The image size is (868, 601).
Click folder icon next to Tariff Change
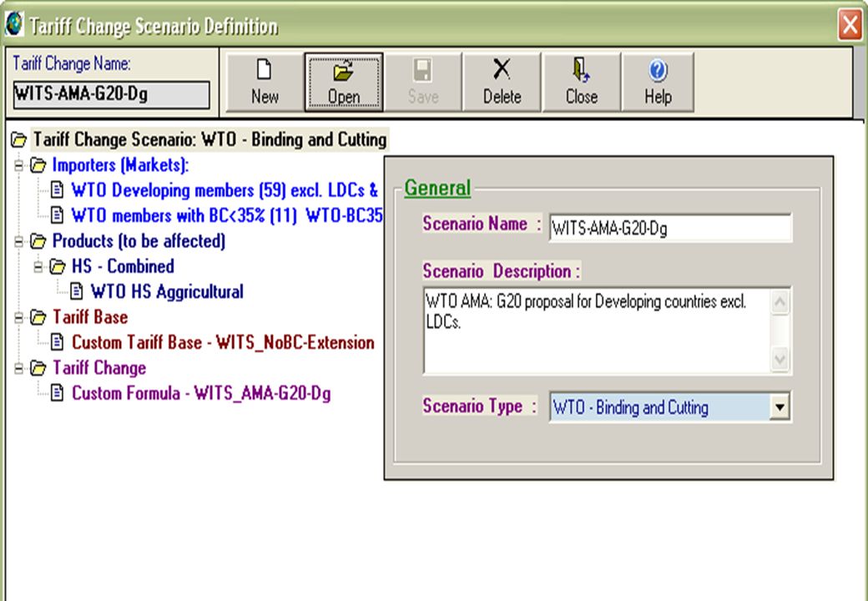tap(38, 368)
